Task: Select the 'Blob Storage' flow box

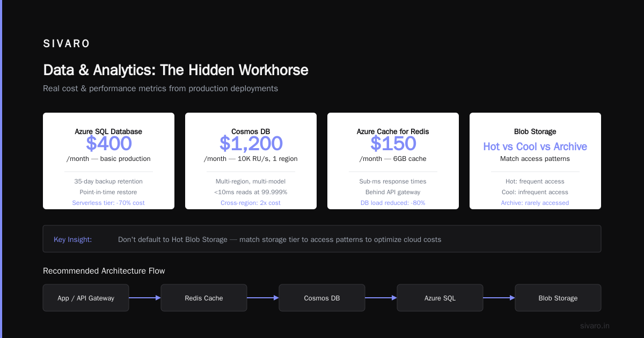Action: tap(558, 298)
